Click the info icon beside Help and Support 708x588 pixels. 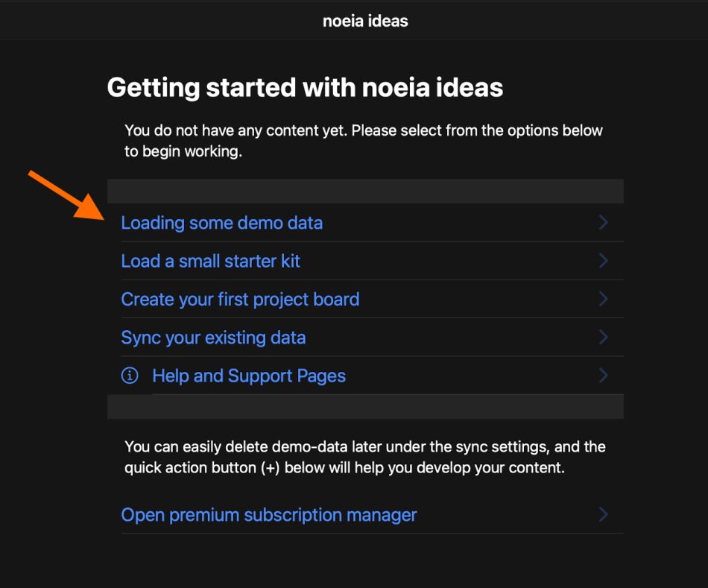pos(130,376)
